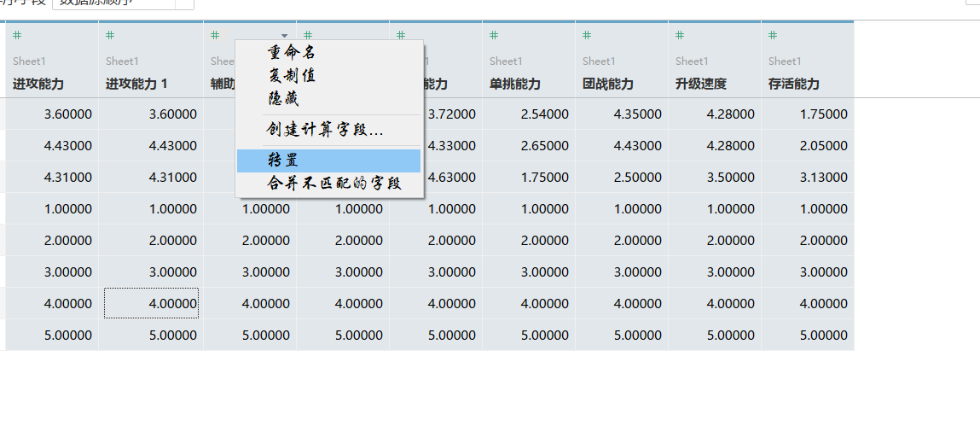Open the 辅助 column header dropdown arrow

pos(284,36)
